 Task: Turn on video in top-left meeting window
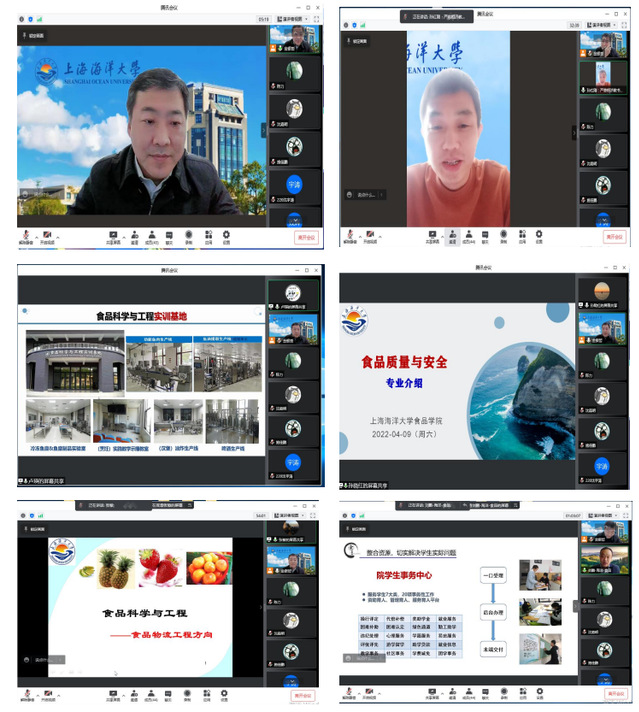(47, 236)
